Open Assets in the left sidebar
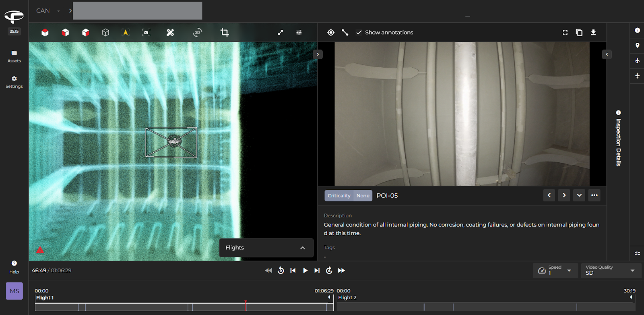Viewport: 644px width, 315px height. (x=14, y=56)
